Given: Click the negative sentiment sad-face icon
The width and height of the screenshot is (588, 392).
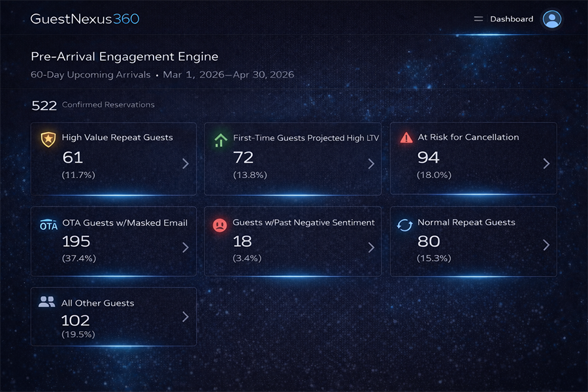Looking at the screenshot, I should [x=220, y=223].
